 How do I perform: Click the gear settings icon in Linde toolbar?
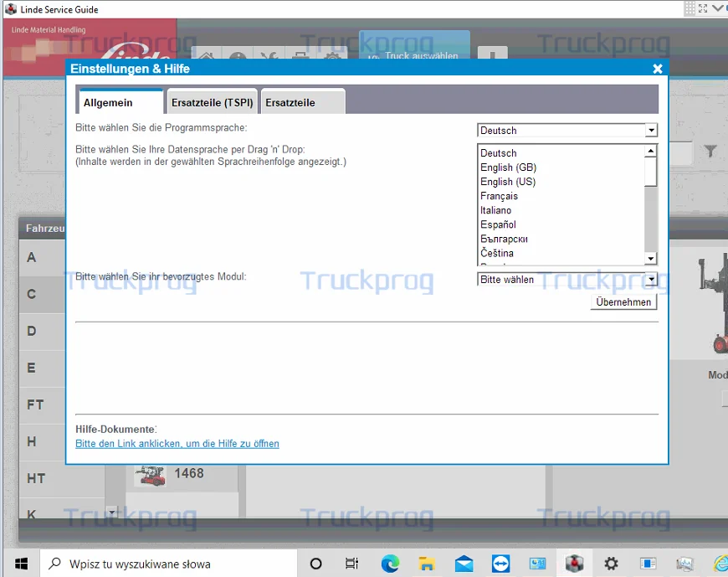pos(332,54)
